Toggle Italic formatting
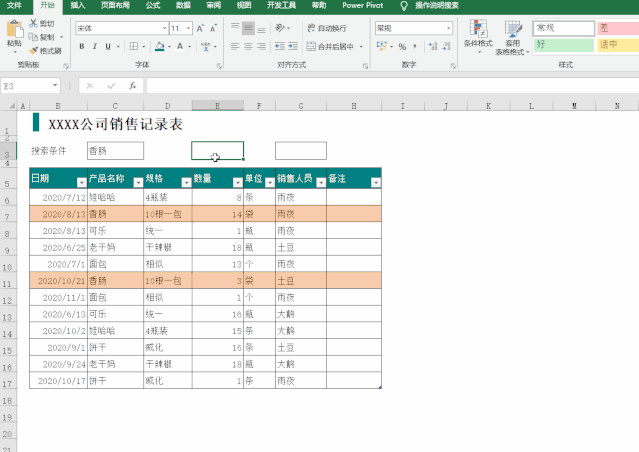The height and width of the screenshot is (452, 639). (x=95, y=46)
